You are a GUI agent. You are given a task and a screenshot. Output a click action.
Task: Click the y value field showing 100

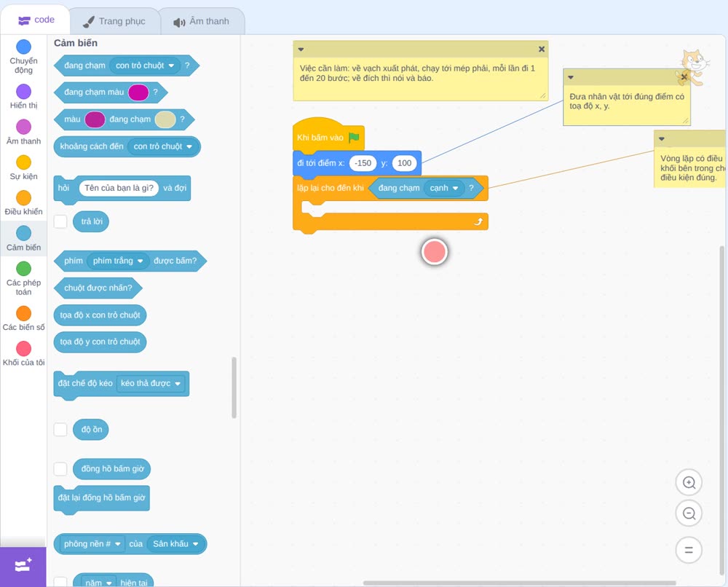[x=404, y=163]
